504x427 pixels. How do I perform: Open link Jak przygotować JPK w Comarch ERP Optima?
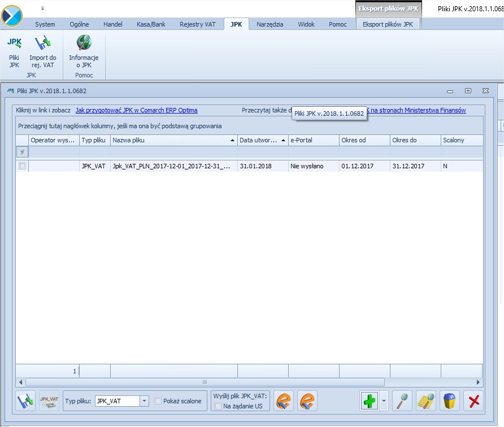[137, 110]
